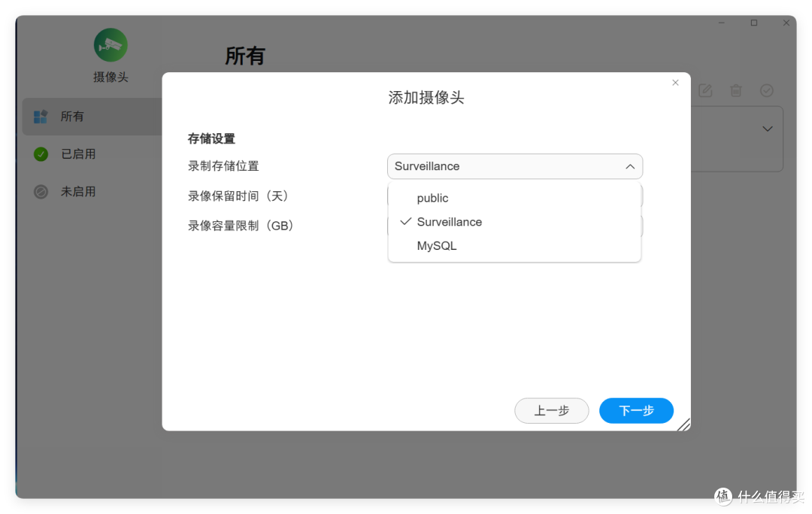Click the enable camera checkmark icon

(x=766, y=90)
